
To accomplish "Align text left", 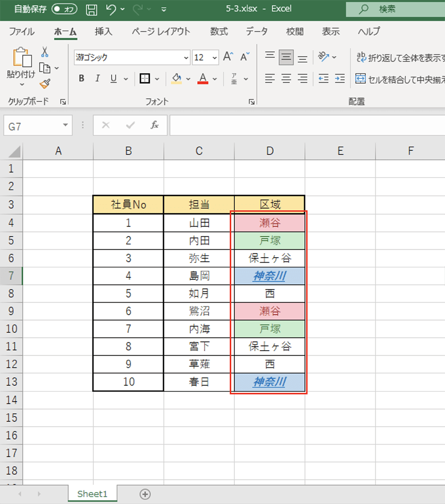I will coord(270,79).
